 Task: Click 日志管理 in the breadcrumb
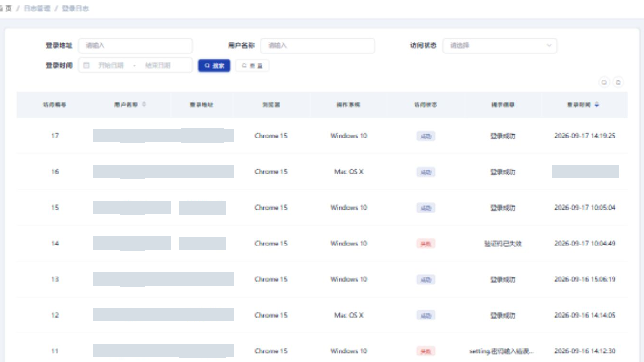37,9
